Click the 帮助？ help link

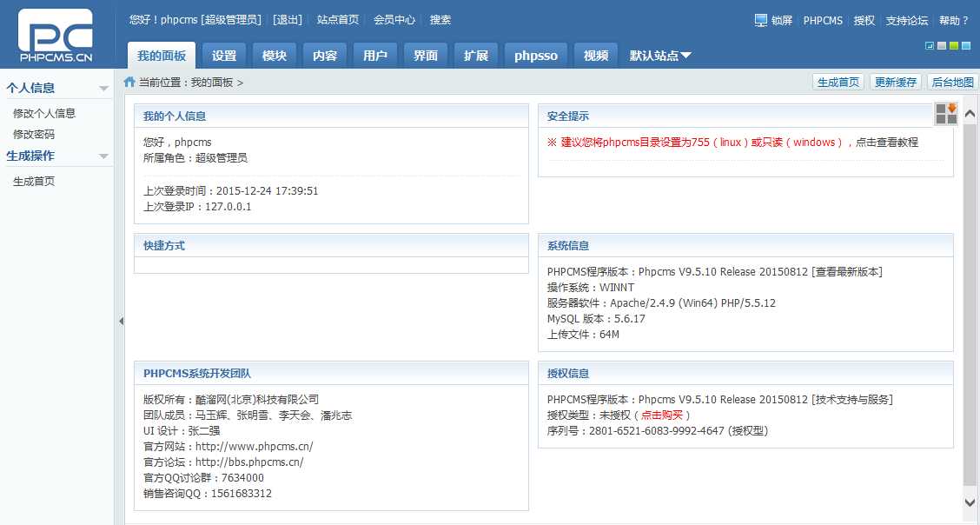(954, 21)
